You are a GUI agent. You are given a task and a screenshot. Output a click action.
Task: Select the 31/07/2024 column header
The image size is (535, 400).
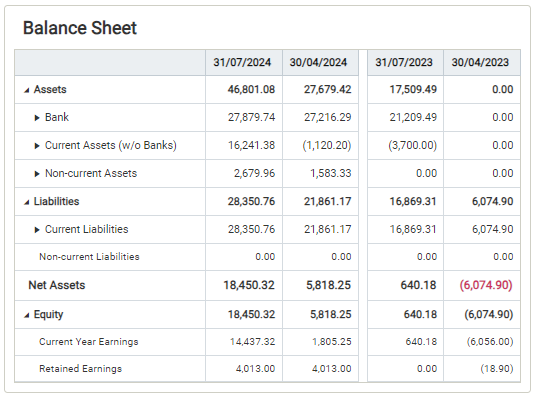[x=242, y=62]
